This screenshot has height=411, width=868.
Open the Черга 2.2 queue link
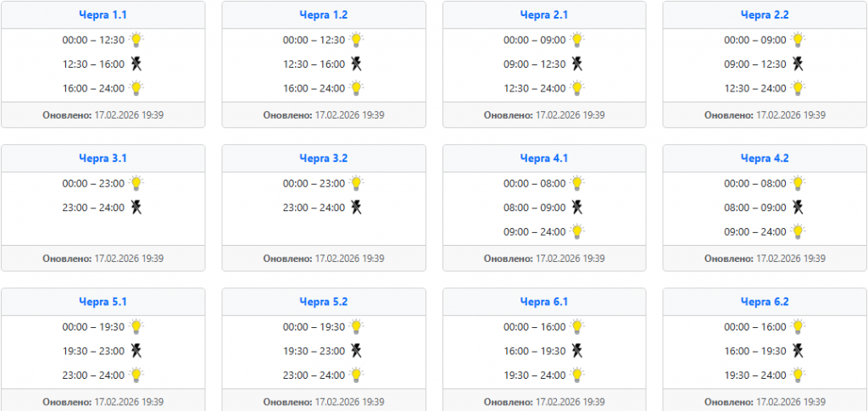[765, 15]
